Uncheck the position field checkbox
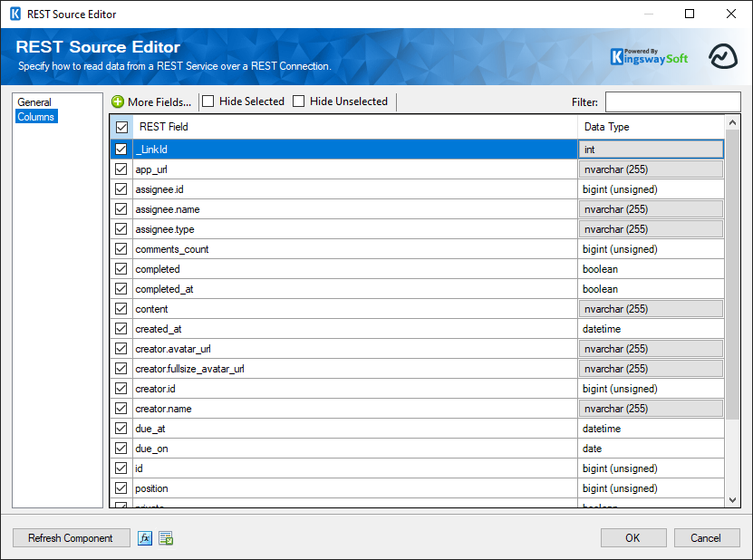This screenshot has height=560, width=753. pyautogui.click(x=121, y=488)
